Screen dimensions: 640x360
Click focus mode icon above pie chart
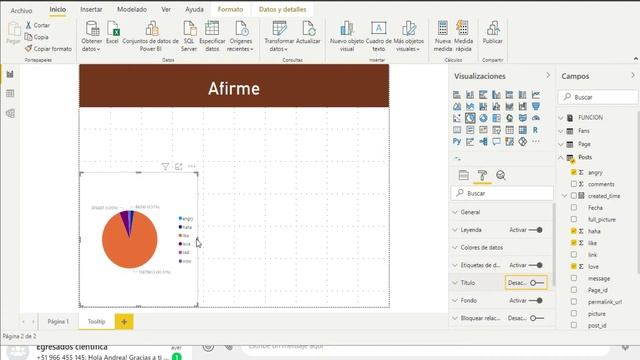pos(178,167)
